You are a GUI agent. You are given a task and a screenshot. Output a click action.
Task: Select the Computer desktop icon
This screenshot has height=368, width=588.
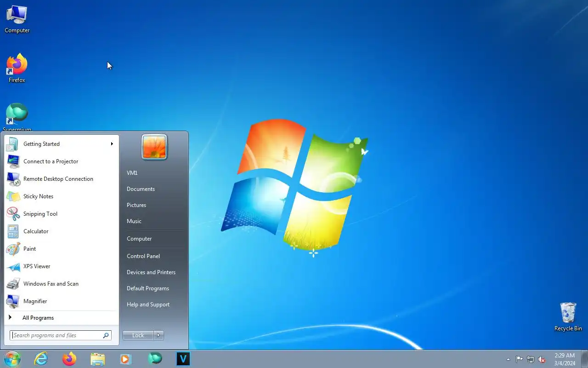click(x=17, y=20)
